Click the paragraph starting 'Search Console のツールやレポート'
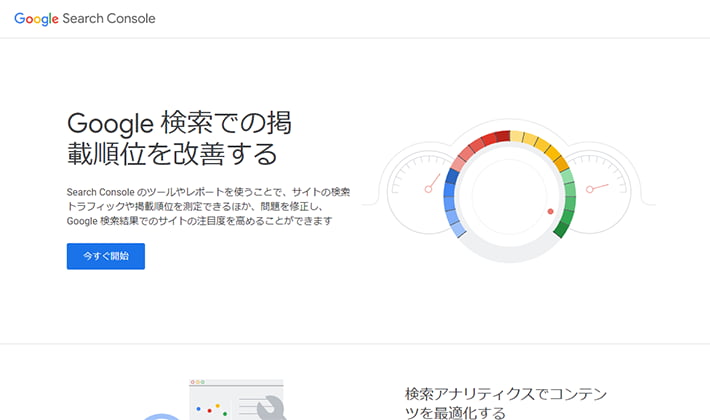Image resolution: width=710 pixels, height=420 pixels. coord(208,206)
